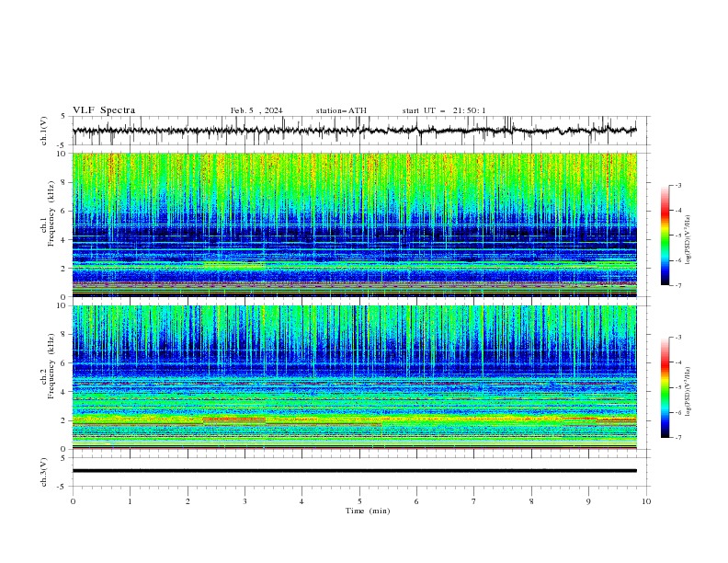Select the date text 'Feb. 5 , 2024'
The image size is (728, 563).
(256, 110)
